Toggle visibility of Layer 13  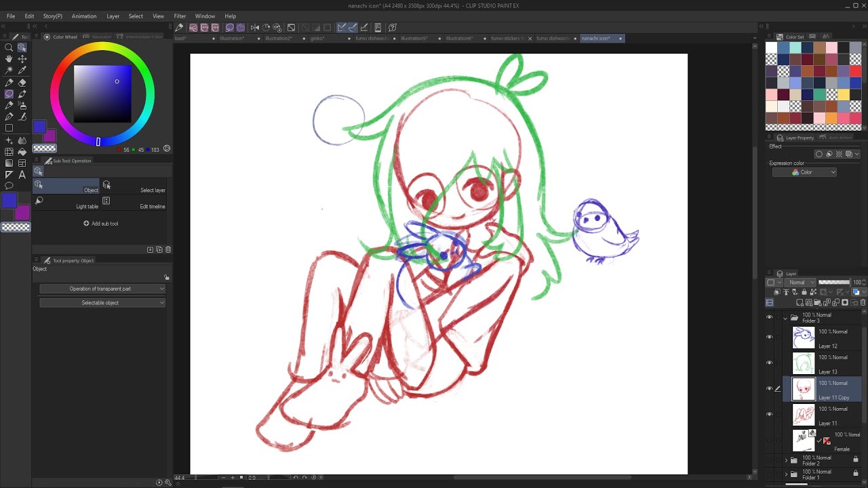point(769,363)
